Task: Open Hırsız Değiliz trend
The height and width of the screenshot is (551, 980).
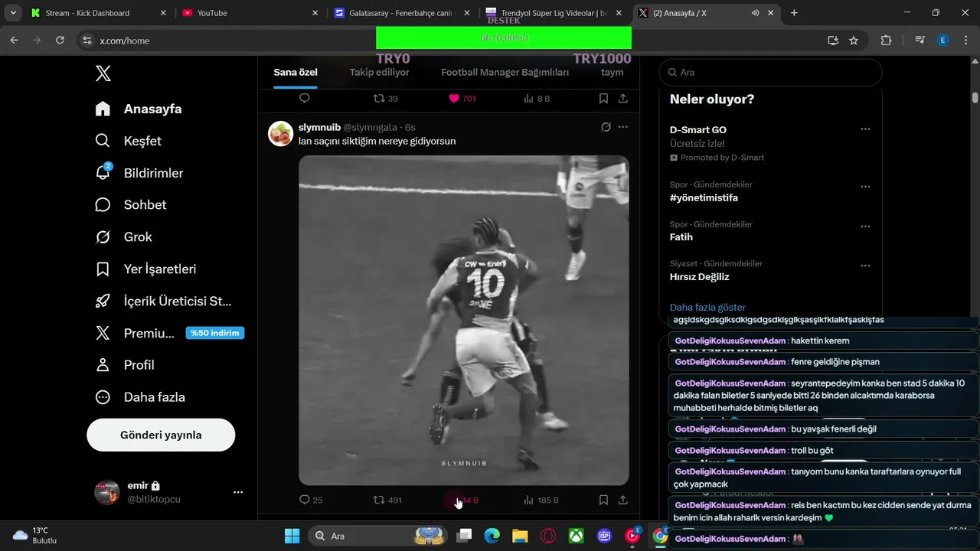Action: tap(699, 276)
